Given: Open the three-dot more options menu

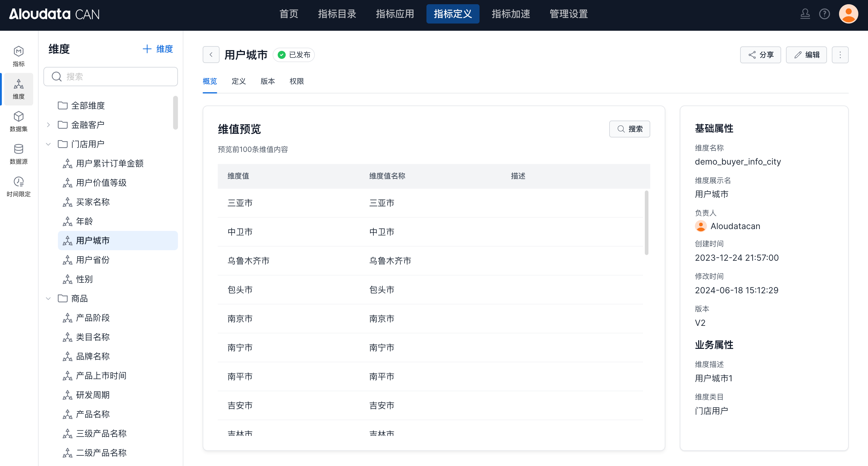Looking at the screenshot, I should pos(840,55).
